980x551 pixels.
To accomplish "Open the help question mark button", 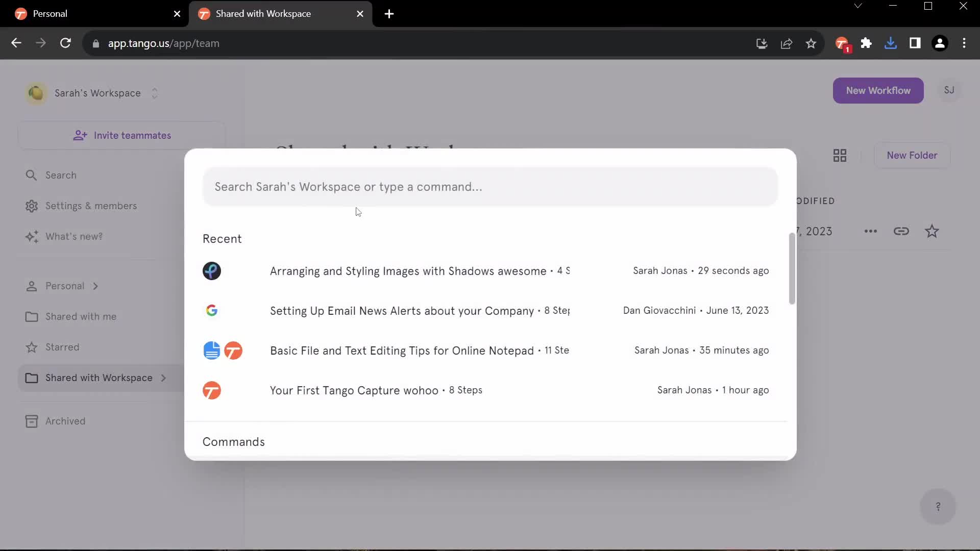I will 938,507.
